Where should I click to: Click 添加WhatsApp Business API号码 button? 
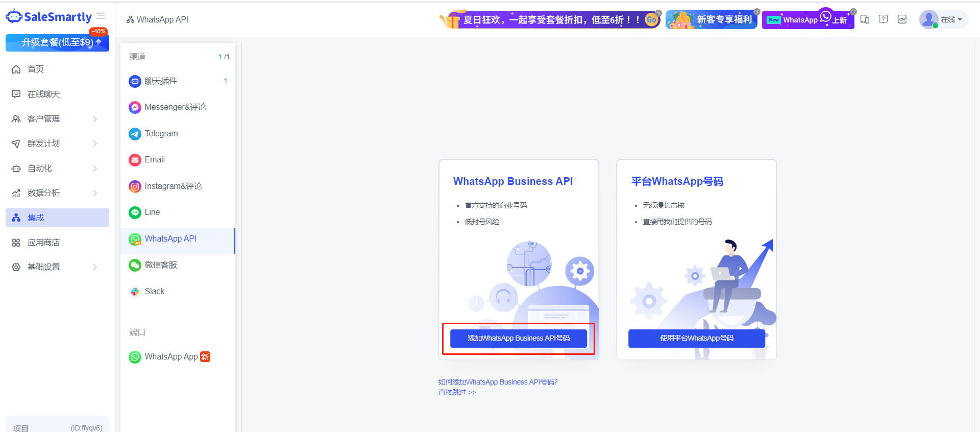point(519,338)
